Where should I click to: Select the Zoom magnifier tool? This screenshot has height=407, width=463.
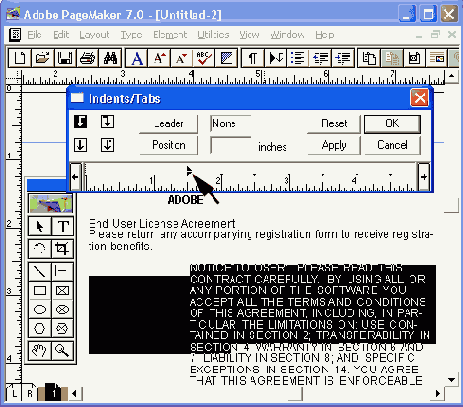pos(62,350)
